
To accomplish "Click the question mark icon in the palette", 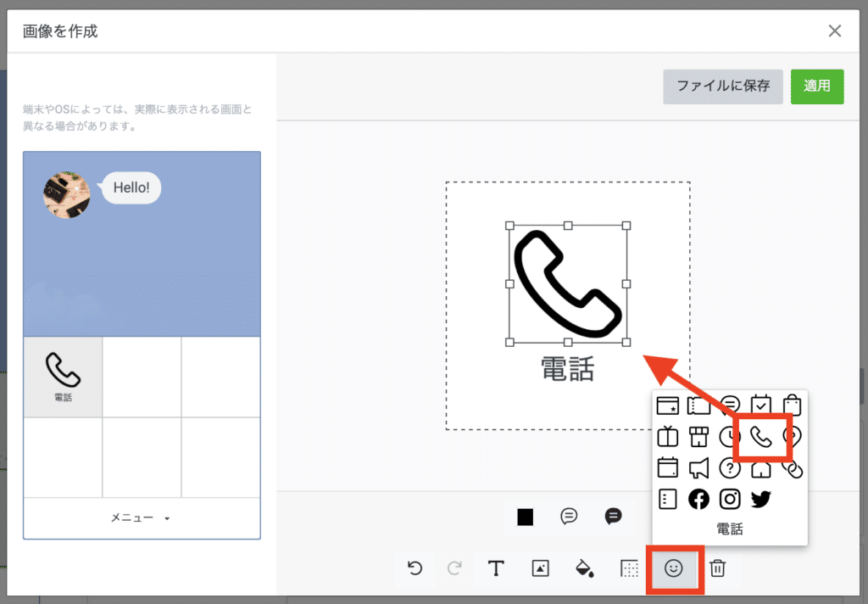I will 730,468.
